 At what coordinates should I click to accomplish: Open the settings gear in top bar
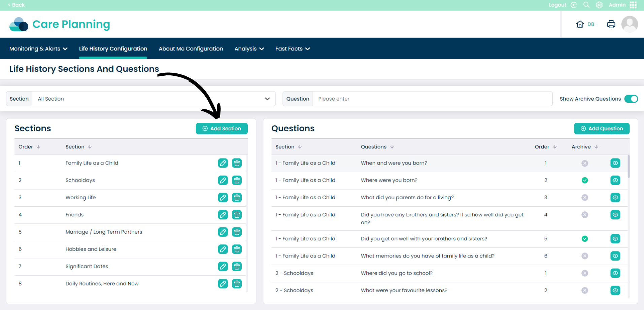tap(599, 5)
